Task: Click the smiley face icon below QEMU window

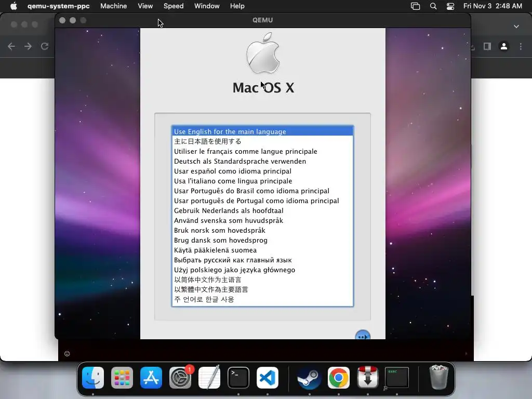Action: pos(67,353)
